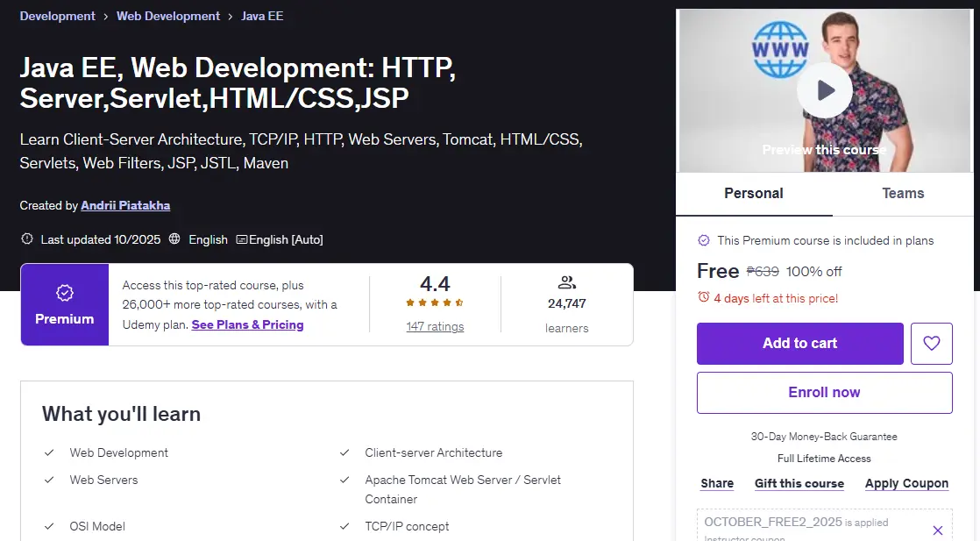Click the 'Free' price text
Viewport: 980px width, 541px height.
718,271
